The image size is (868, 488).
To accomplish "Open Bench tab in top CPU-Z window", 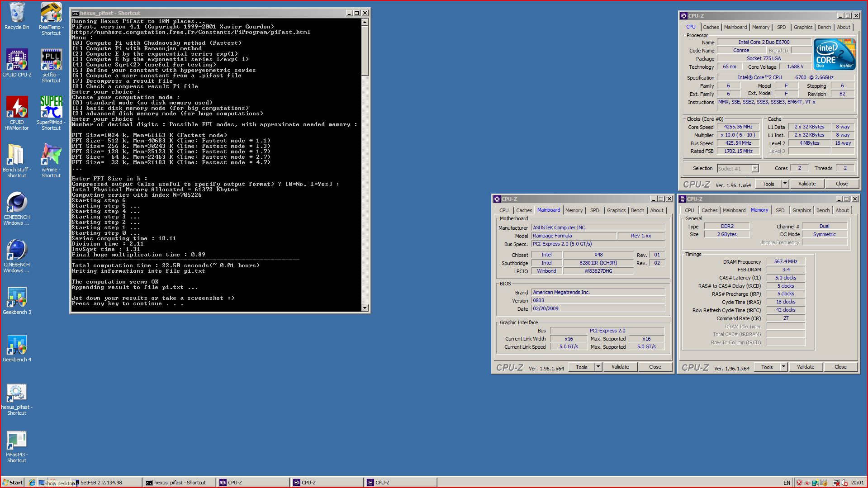I will pyautogui.click(x=824, y=27).
